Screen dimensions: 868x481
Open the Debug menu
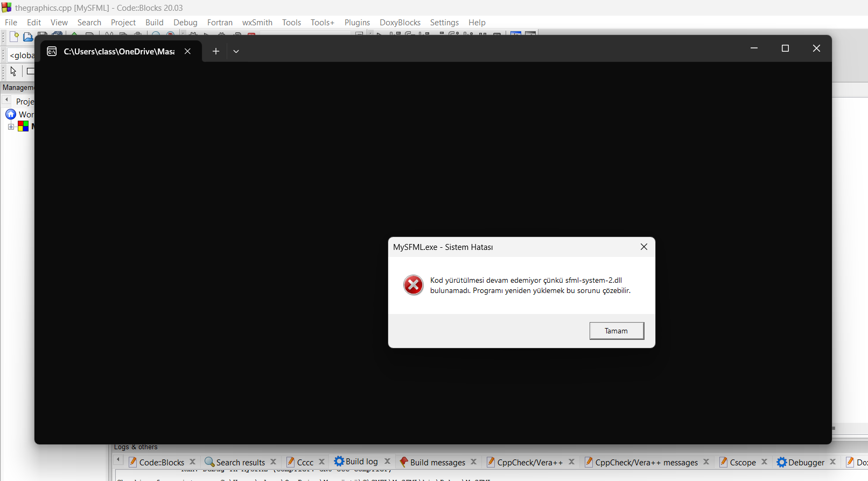[185, 22]
